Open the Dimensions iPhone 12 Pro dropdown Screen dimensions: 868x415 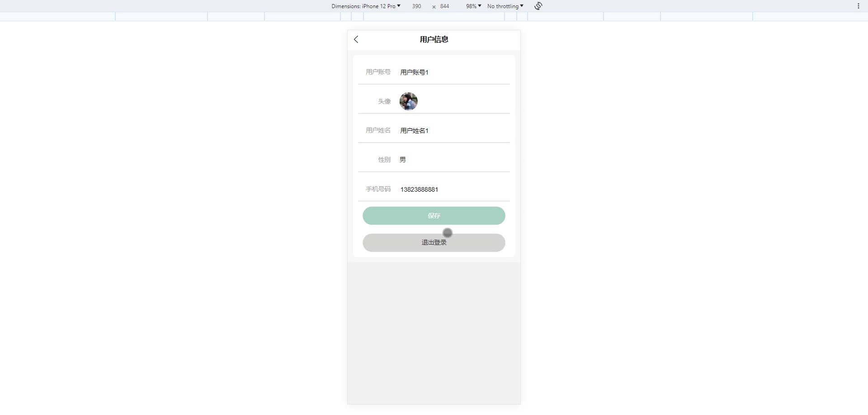(x=366, y=6)
